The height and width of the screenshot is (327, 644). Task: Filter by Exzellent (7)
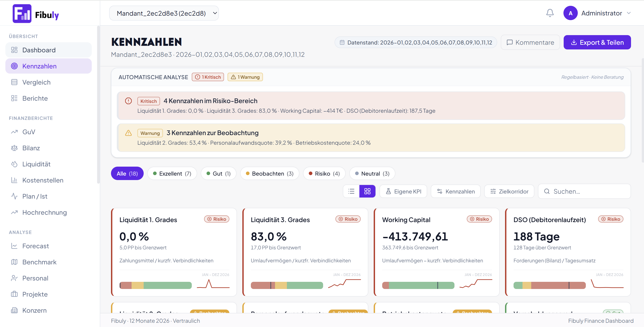(x=172, y=174)
